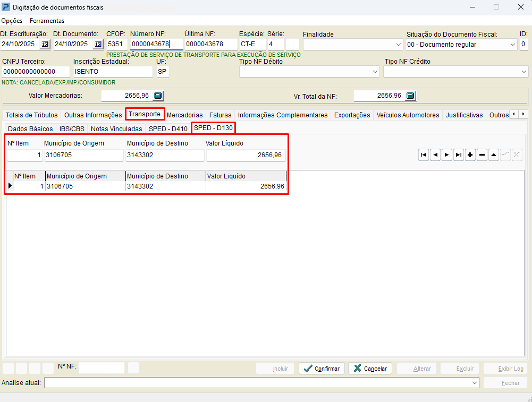Screen dimensions: 532x402
Task: Open the Ferramentas menu
Action: click(47, 21)
